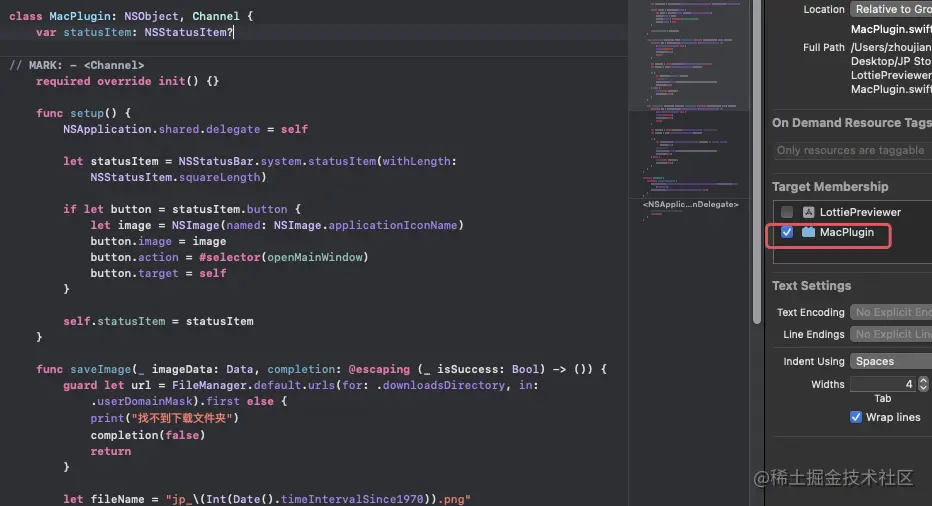Open the Text Encoding dropdown
932x506 pixels.
(891, 312)
